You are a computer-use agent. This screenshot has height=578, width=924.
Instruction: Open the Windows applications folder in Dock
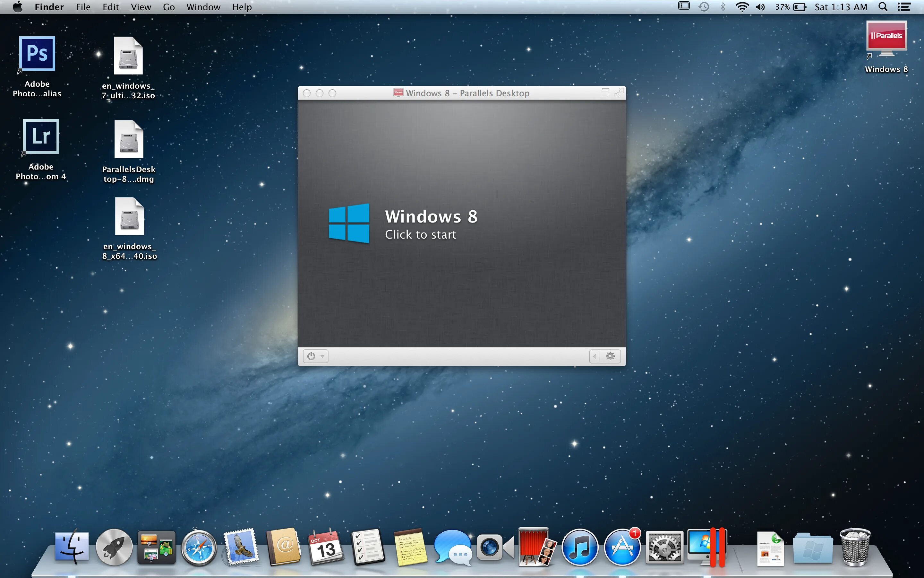tap(813, 548)
